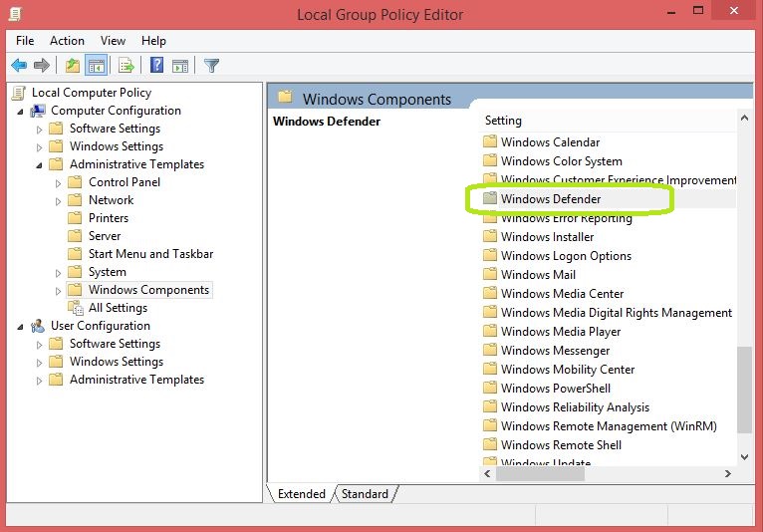Click the Filter funnel toolbar icon

[x=212, y=65]
